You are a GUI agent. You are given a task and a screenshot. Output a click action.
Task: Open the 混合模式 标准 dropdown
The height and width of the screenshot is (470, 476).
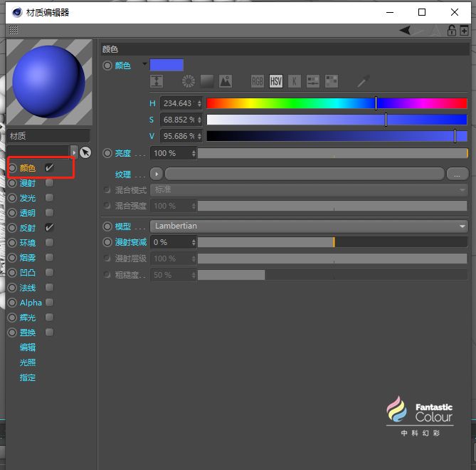pyautogui.click(x=309, y=190)
